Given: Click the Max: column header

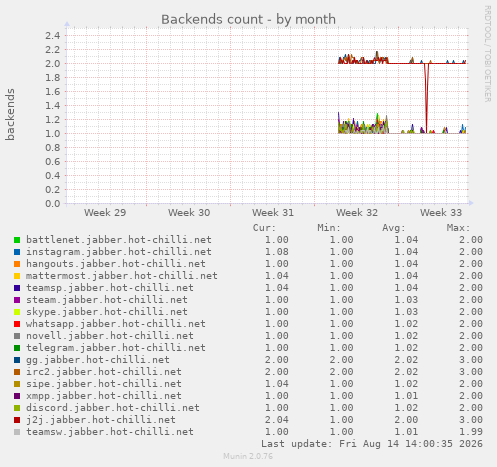Looking at the screenshot, I should (458, 228).
